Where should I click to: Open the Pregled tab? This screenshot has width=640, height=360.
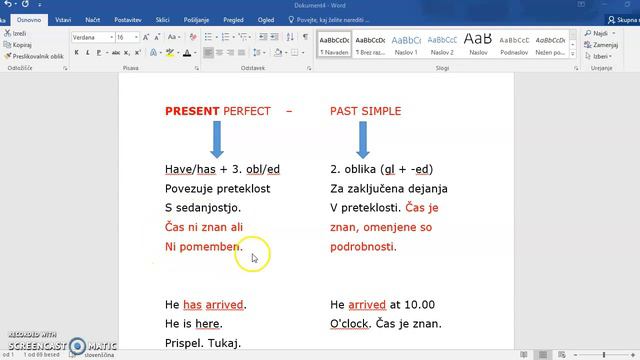coord(233,20)
